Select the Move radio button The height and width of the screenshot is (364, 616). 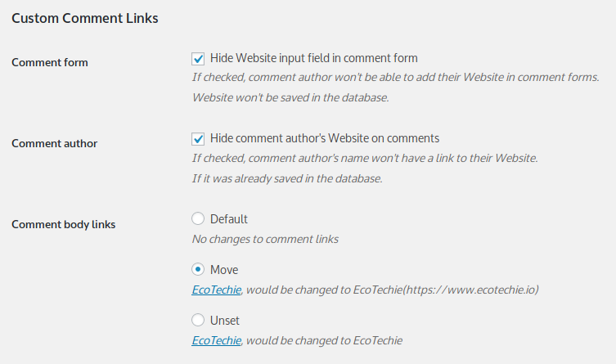pyautogui.click(x=198, y=269)
